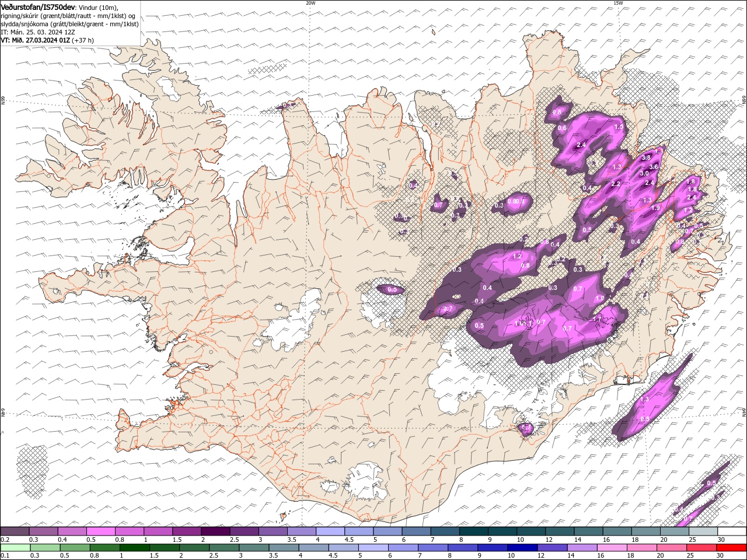747x560 pixels.
Task: Pick upper legend dark teal swatch between 8 and 9
Action: [x=474, y=531]
